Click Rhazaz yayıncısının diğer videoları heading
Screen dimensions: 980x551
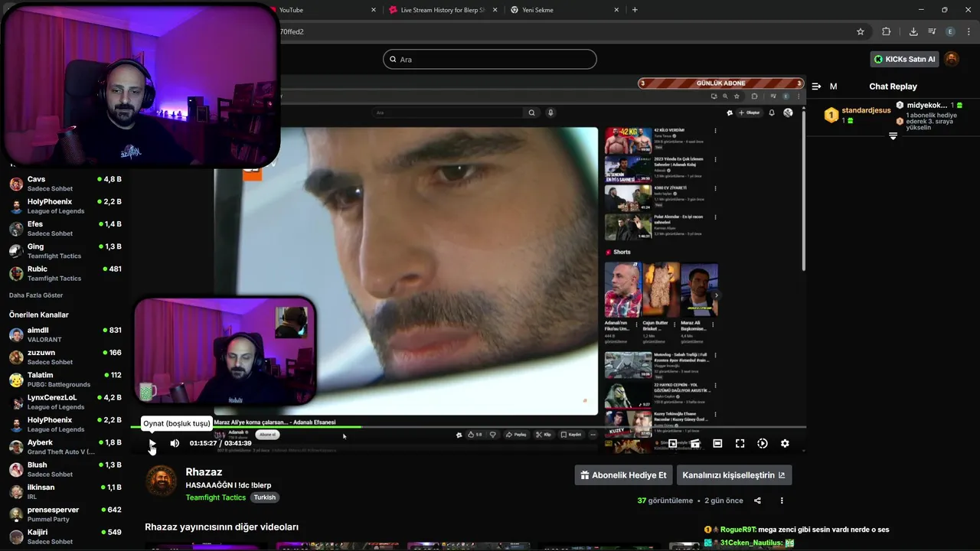click(x=222, y=527)
